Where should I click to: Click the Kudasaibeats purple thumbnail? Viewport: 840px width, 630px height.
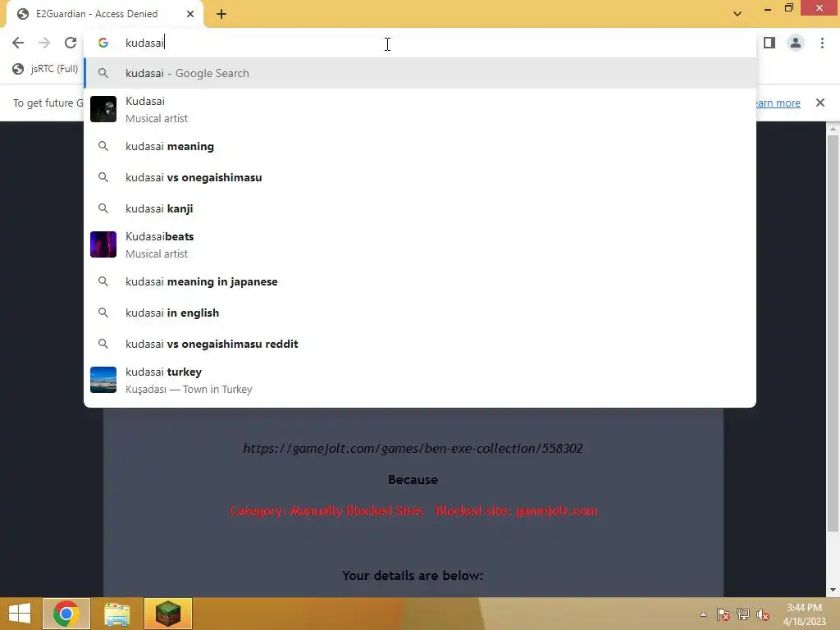103,244
